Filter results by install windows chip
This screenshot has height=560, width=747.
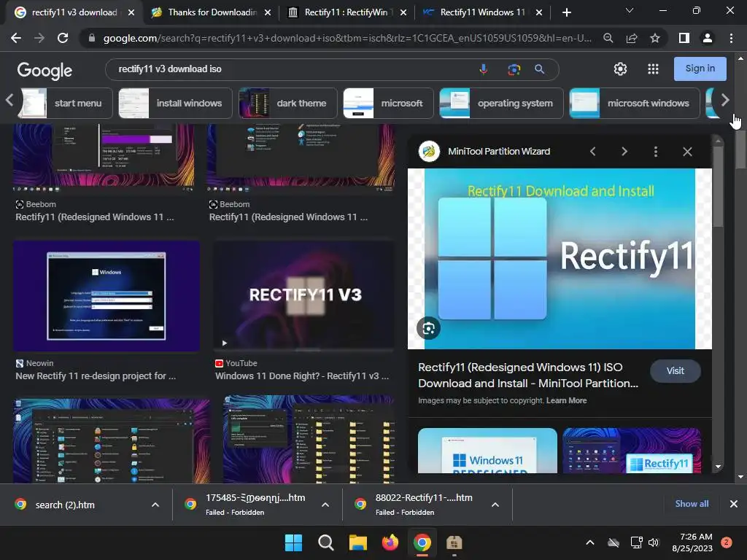tap(175, 104)
